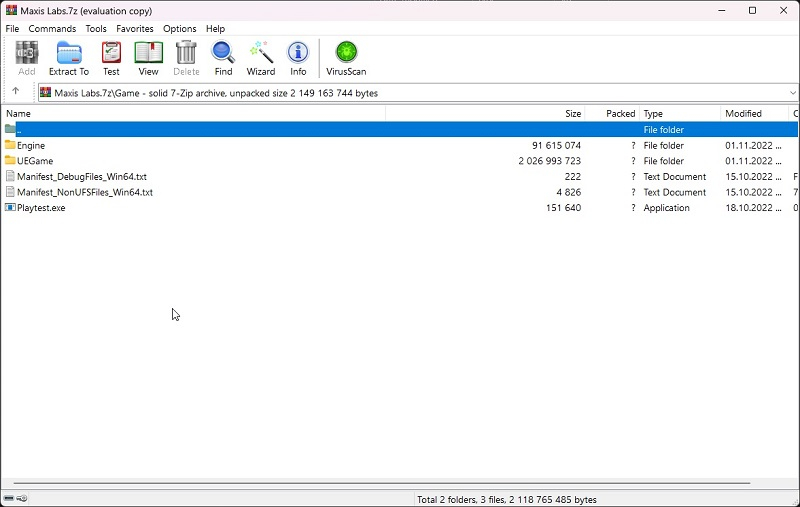Click the Extract To toolbar icon
Viewport: 800px width, 507px height.
click(68, 58)
